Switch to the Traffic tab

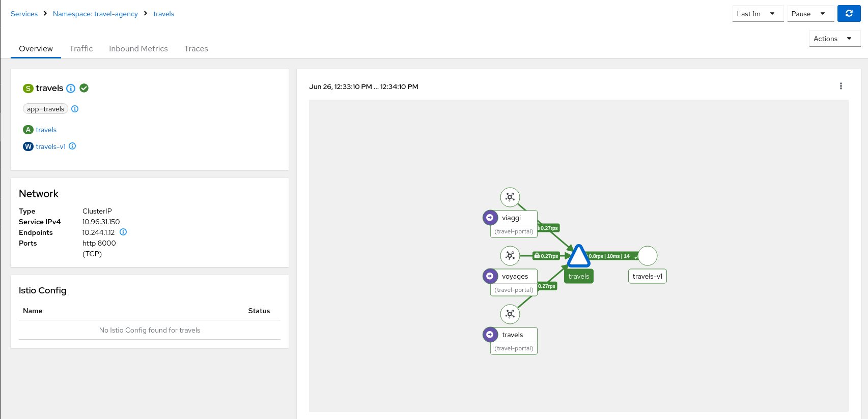tap(81, 49)
